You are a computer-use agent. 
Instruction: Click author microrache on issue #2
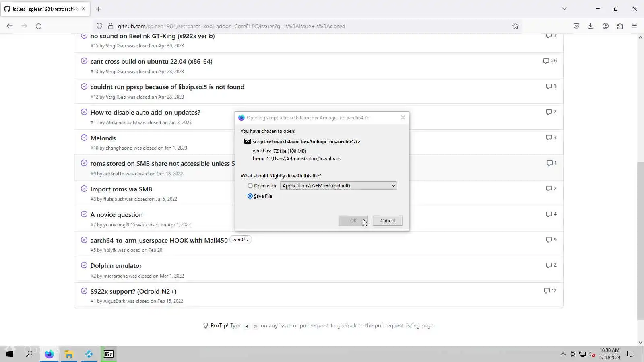(116, 276)
